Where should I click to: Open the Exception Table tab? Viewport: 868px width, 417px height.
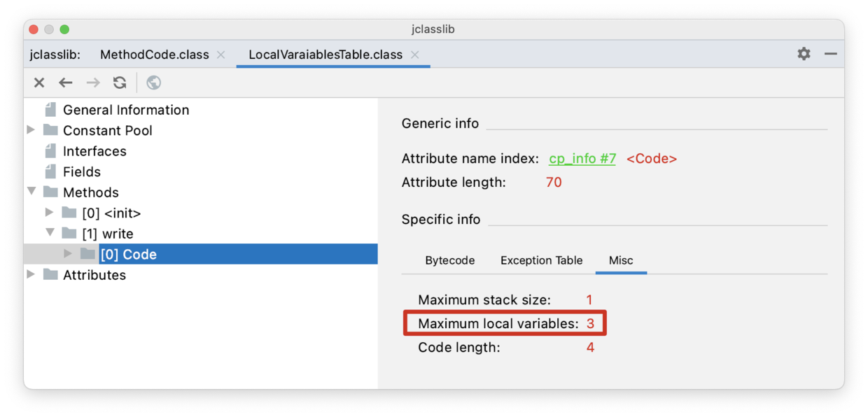[541, 260]
